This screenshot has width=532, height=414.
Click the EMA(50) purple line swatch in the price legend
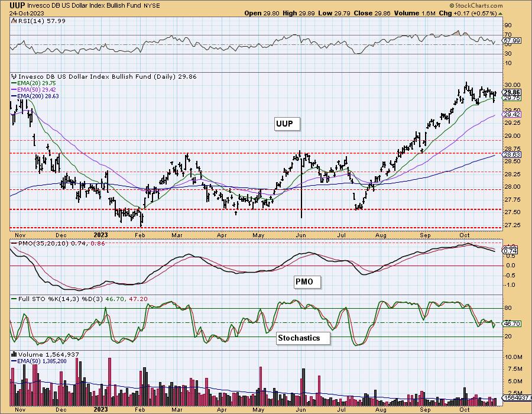coord(14,89)
